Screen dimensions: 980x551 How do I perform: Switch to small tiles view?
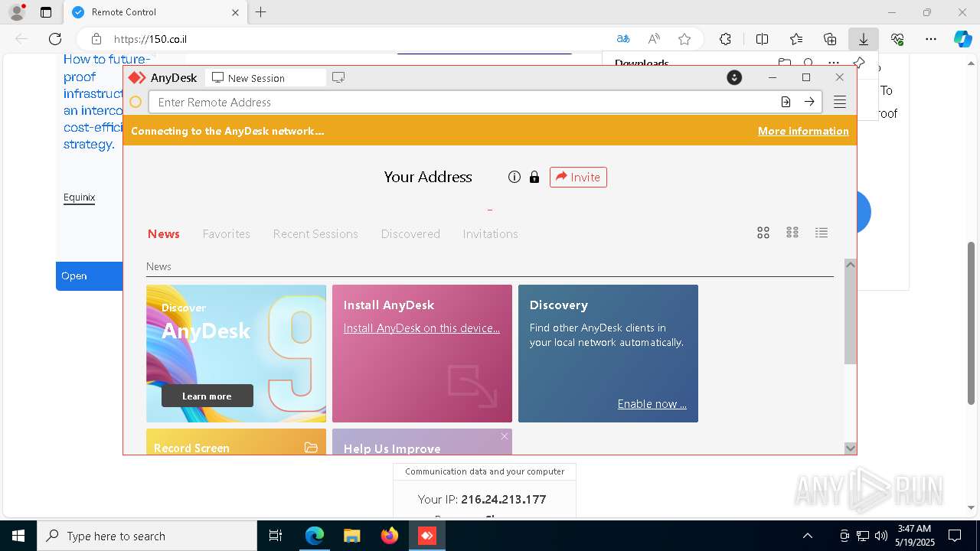(792, 233)
